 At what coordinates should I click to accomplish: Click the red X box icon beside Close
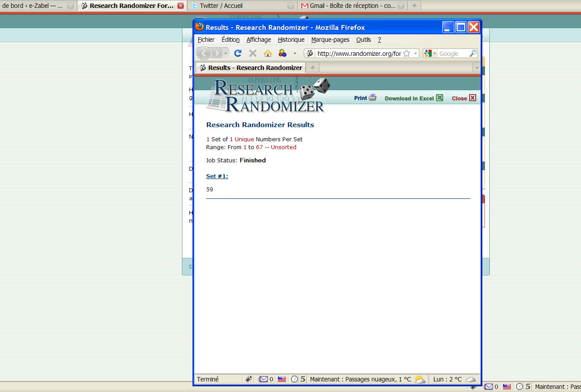tap(473, 98)
